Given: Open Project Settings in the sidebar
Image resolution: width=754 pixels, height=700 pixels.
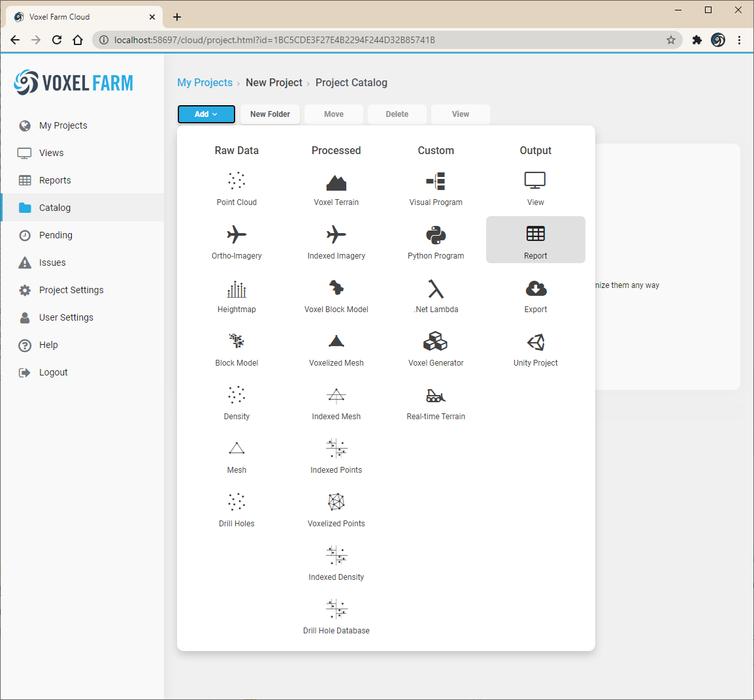Looking at the screenshot, I should point(83,290).
